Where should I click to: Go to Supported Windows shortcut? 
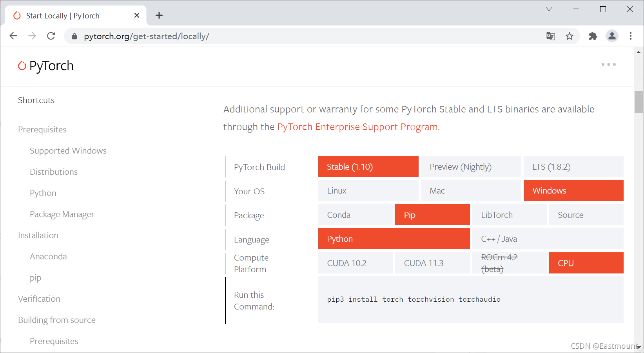68,151
